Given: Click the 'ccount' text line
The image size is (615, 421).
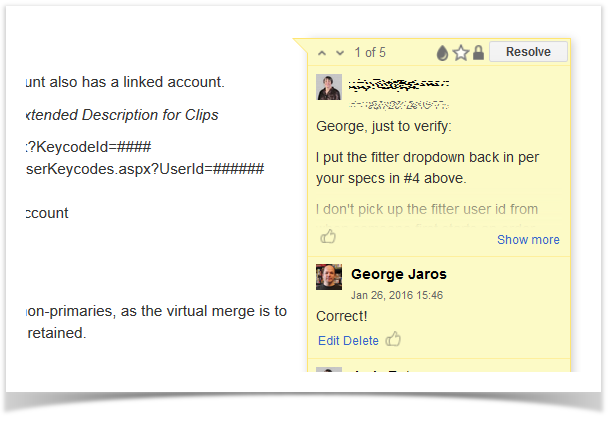Looking at the screenshot, I should pyautogui.click(x=47, y=213).
